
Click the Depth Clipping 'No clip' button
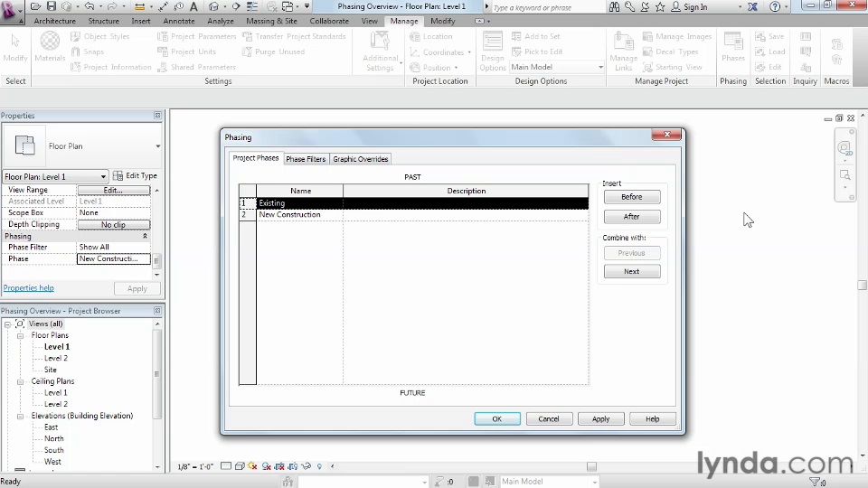tap(114, 225)
